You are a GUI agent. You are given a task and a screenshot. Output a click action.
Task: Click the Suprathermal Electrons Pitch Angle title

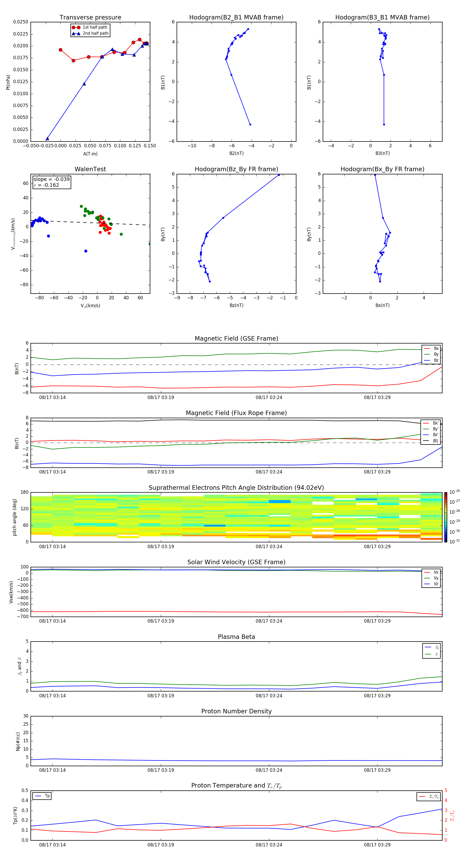[x=236, y=488]
